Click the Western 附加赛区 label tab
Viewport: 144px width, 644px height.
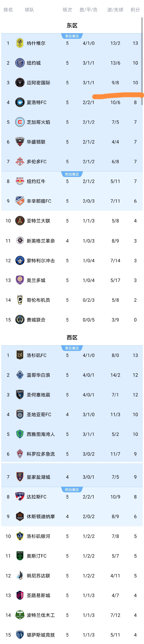point(72,489)
